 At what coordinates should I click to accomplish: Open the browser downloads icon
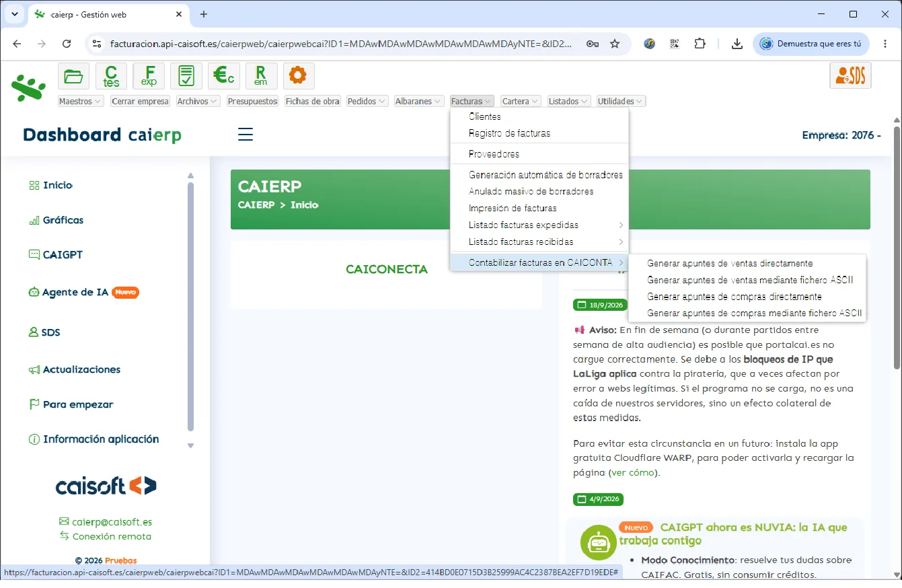[x=737, y=44]
